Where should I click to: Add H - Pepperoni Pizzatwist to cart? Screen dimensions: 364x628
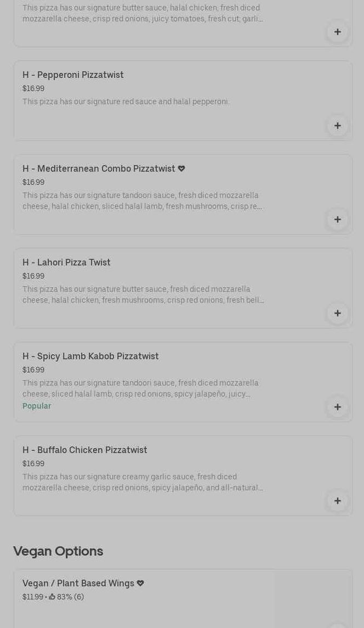coord(337,126)
